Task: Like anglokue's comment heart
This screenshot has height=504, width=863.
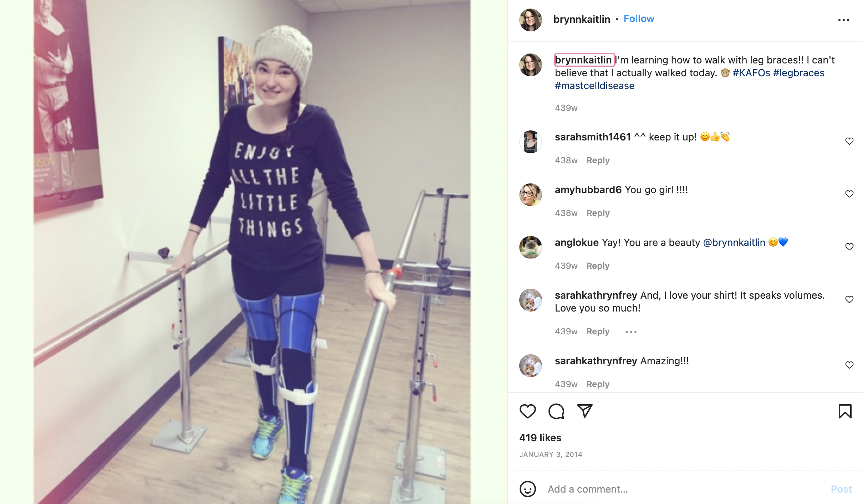Action: click(x=849, y=247)
